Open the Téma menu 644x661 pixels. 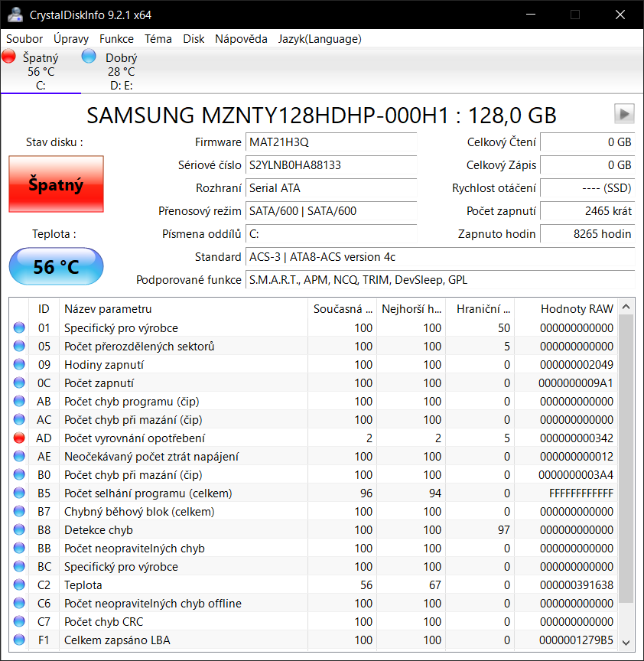tap(158, 39)
